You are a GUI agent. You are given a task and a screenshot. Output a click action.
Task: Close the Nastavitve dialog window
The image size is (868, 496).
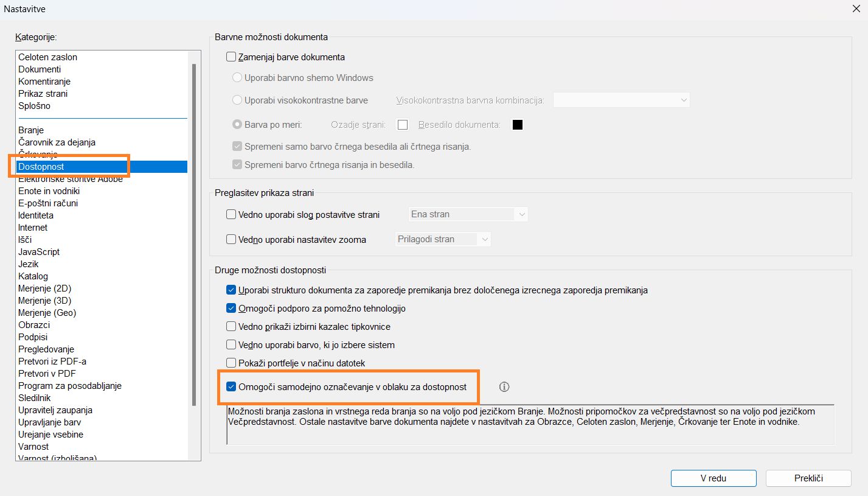coord(856,9)
